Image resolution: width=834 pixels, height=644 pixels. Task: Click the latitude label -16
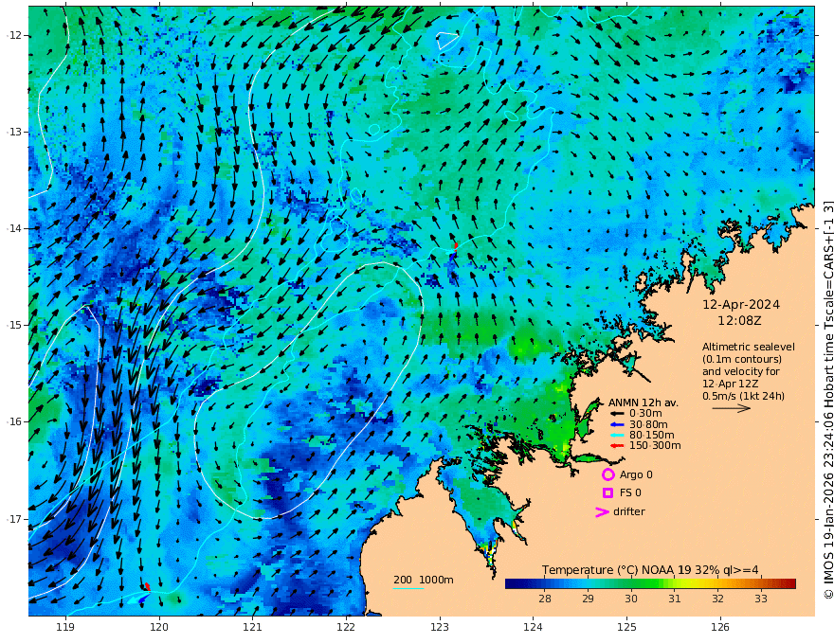coord(14,421)
